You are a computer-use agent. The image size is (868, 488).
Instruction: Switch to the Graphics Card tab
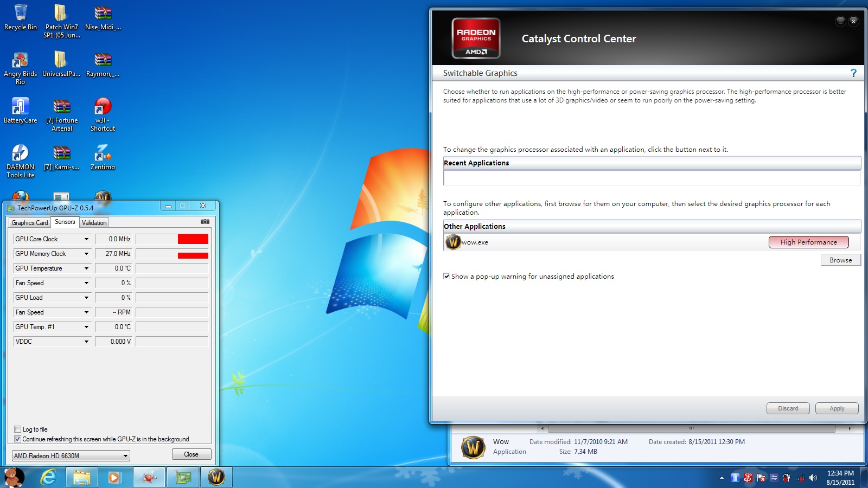(30, 223)
